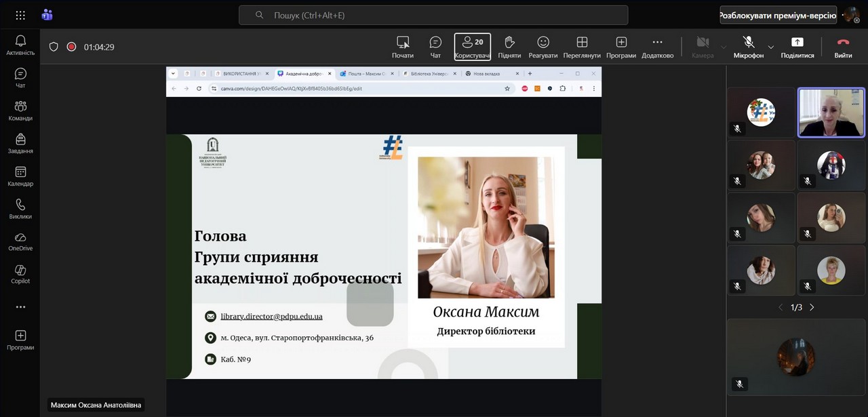
Task: Open Додатково more options menu
Action: coord(657,47)
